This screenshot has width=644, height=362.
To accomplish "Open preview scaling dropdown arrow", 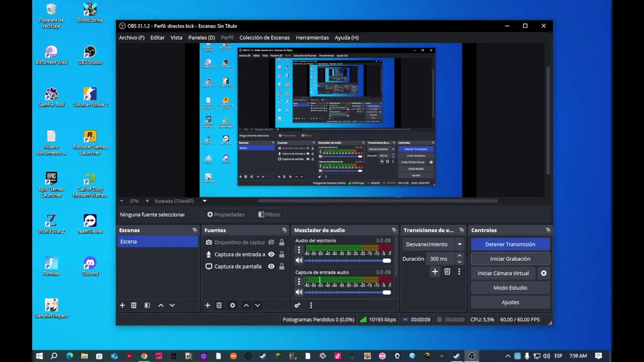I will tap(204, 201).
